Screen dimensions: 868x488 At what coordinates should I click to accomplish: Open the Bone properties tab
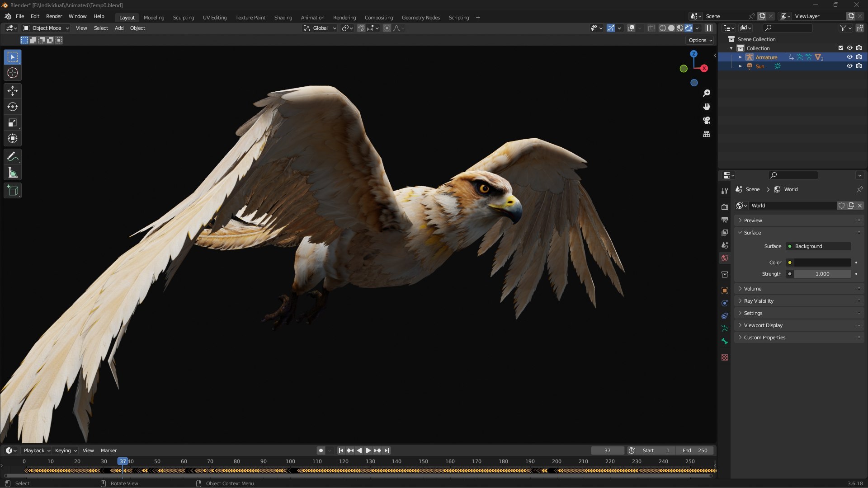point(725,341)
